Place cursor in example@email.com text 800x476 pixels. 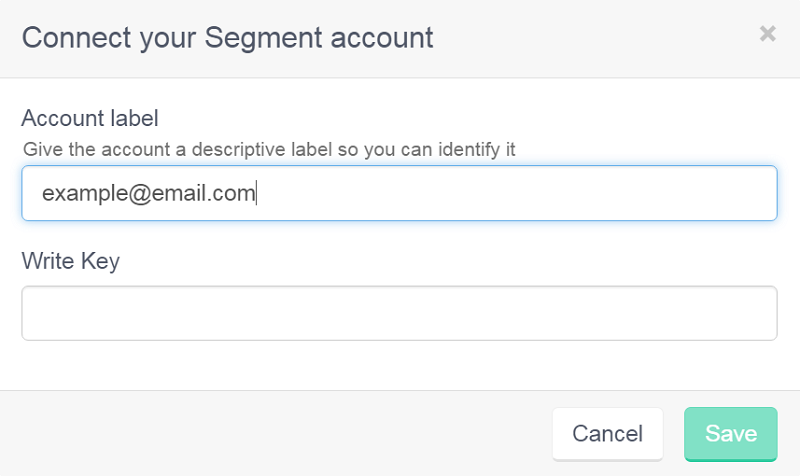click(x=148, y=193)
